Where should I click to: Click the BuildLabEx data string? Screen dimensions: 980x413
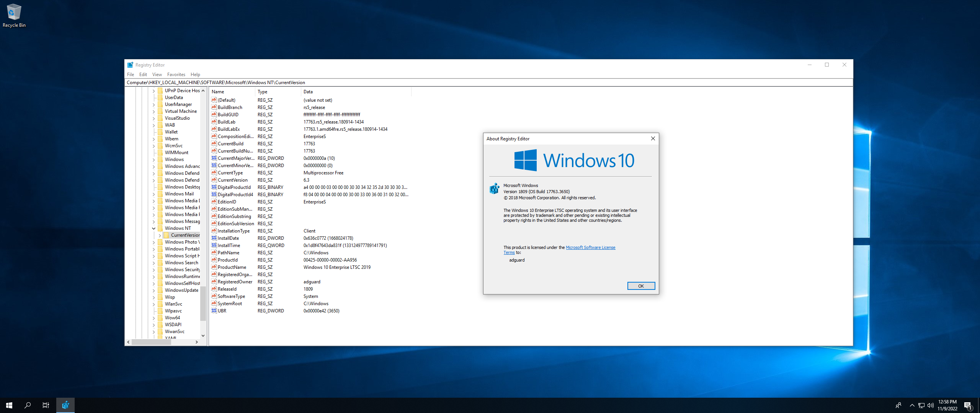click(x=345, y=129)
